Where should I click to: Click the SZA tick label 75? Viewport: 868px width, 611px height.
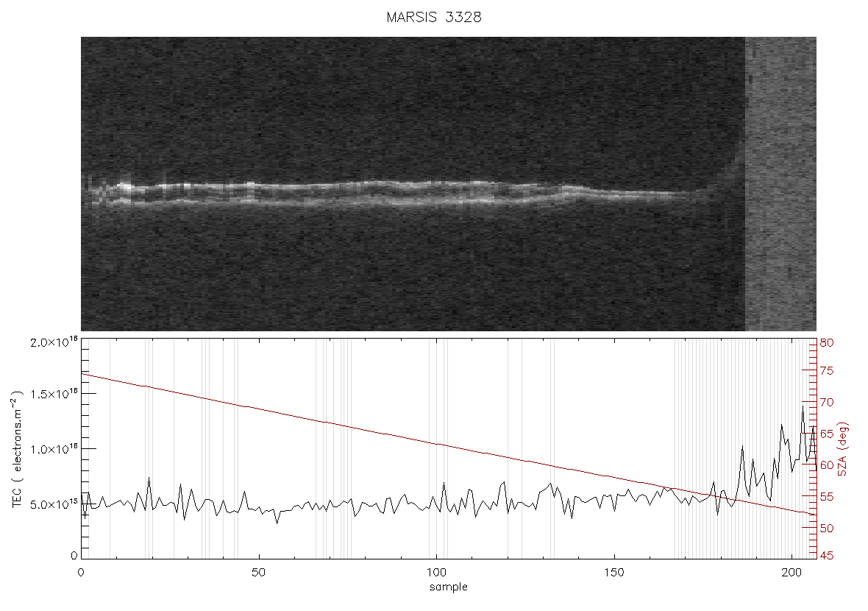coord(827,370)
